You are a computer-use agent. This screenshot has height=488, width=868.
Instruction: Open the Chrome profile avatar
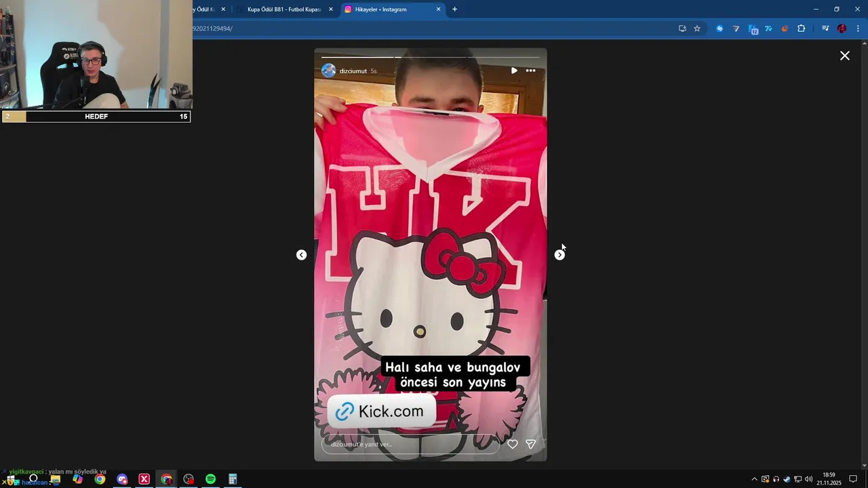pyautogui.click(x=842, y=28)
